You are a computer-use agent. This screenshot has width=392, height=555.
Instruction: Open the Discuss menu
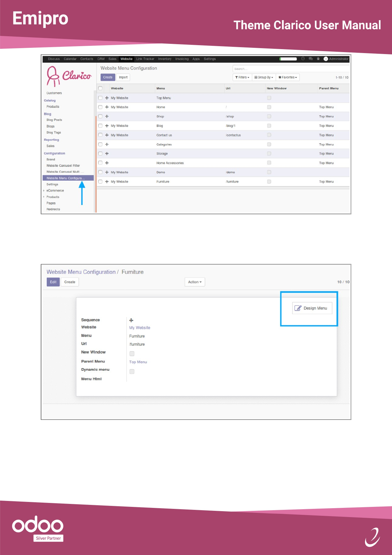click(54, 59)
